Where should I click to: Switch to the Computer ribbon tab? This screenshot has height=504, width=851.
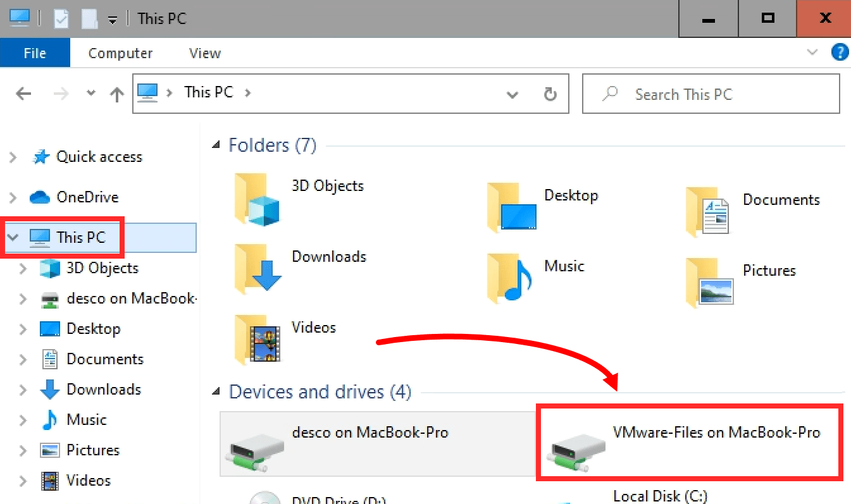click(x=120, y=53)
